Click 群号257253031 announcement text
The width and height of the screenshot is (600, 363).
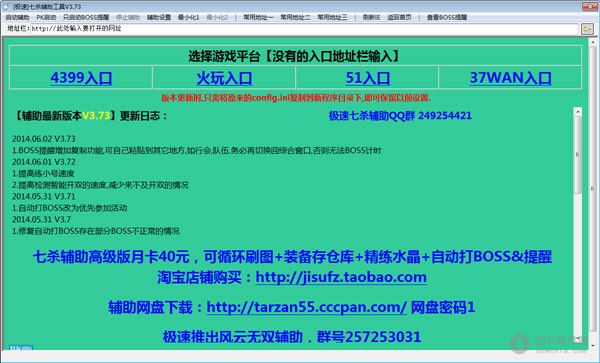[x=369, y=337]
